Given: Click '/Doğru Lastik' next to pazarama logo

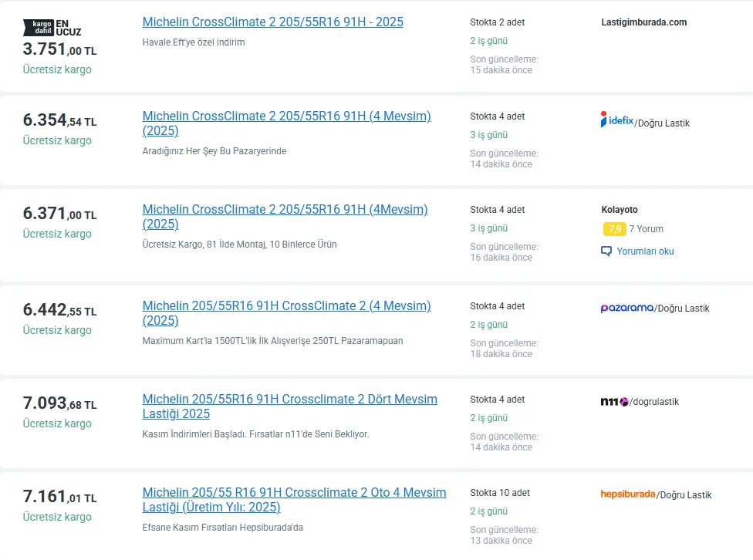Looking at the screenshot, I should click(681, 309).
